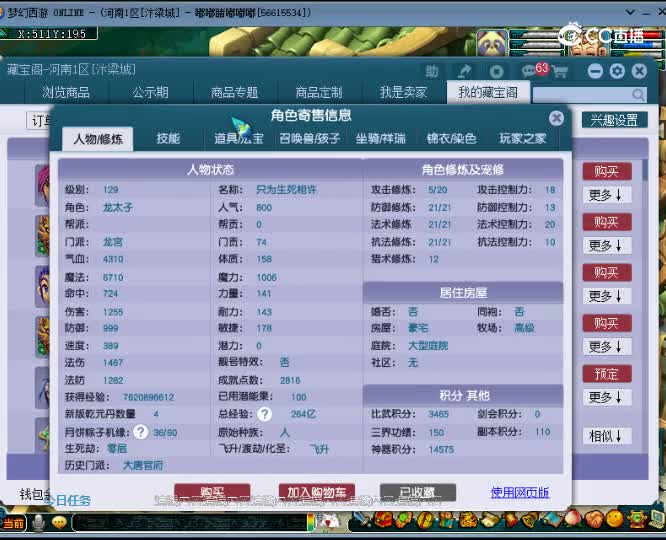Click character name 只为生死相许
Viewport: 666px width, 540px height.
pyautogui.click(x=286, y=189)
